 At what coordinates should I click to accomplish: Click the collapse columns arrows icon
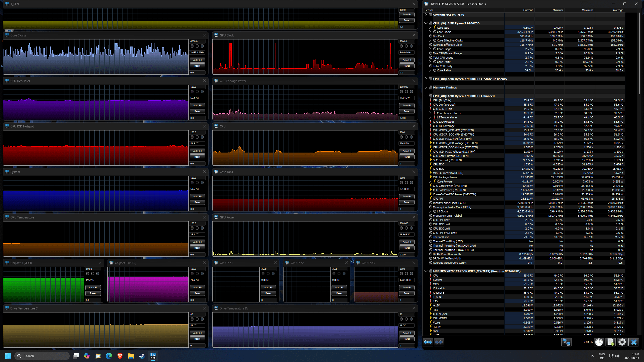(439, 342)
